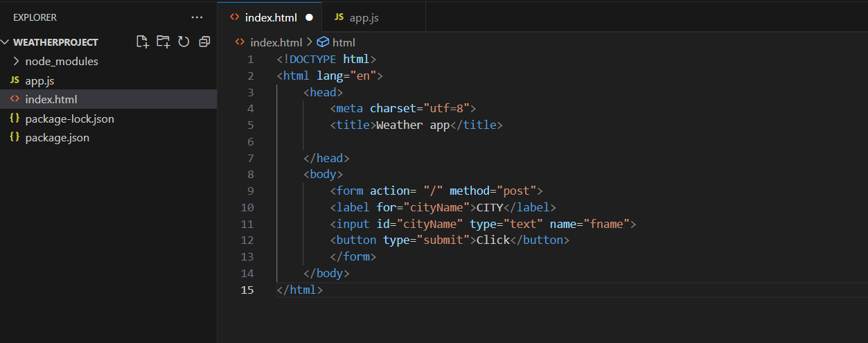The height and width of the screenshot is (343, 868).
Task: Open breadcrumb chevron after index.html
Action: click(x=310, y=42)
